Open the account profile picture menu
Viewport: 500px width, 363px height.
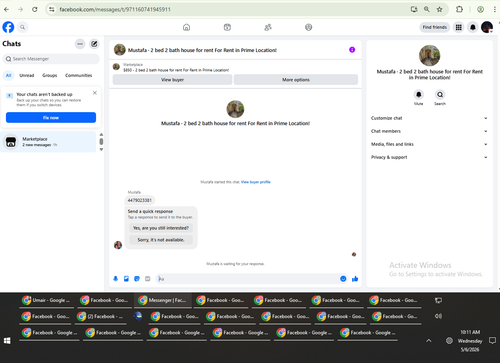[487, 27]
